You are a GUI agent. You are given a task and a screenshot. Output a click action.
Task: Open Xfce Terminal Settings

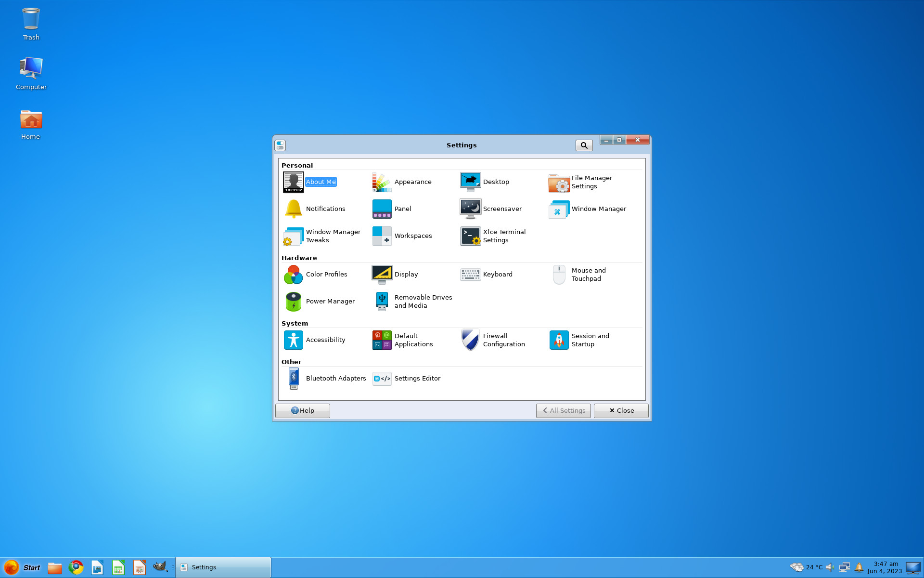[x=493, y=236]
